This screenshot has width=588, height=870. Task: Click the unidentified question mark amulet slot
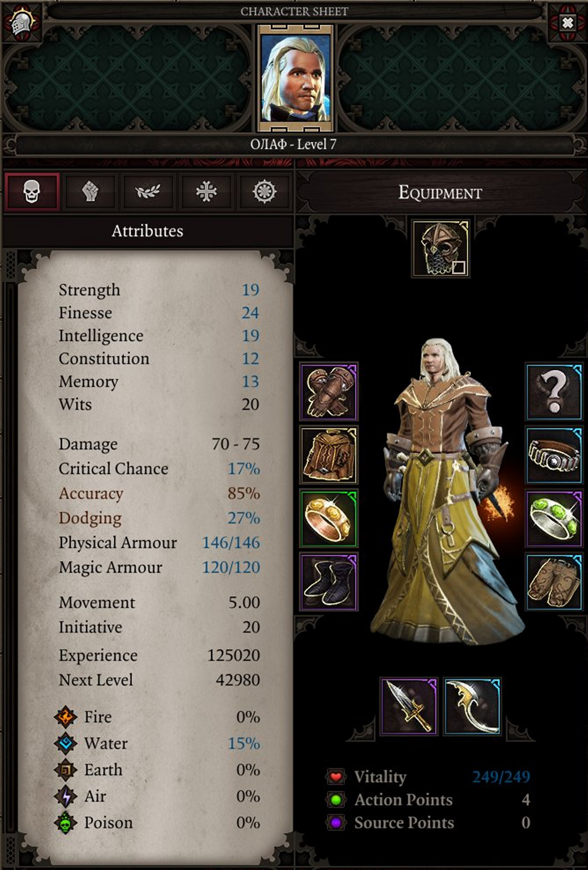(x=554, y=391)
